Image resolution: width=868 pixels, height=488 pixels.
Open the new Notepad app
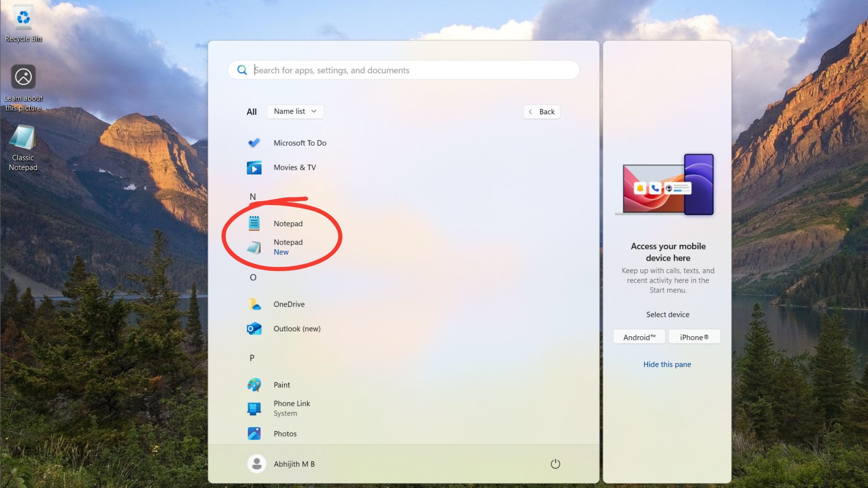[288, 223]
